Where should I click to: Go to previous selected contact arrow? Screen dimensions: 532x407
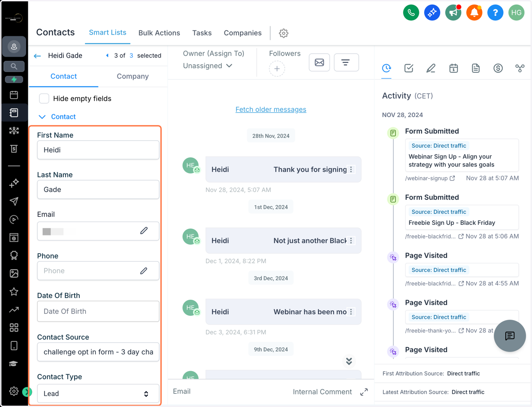click(107, 56)
